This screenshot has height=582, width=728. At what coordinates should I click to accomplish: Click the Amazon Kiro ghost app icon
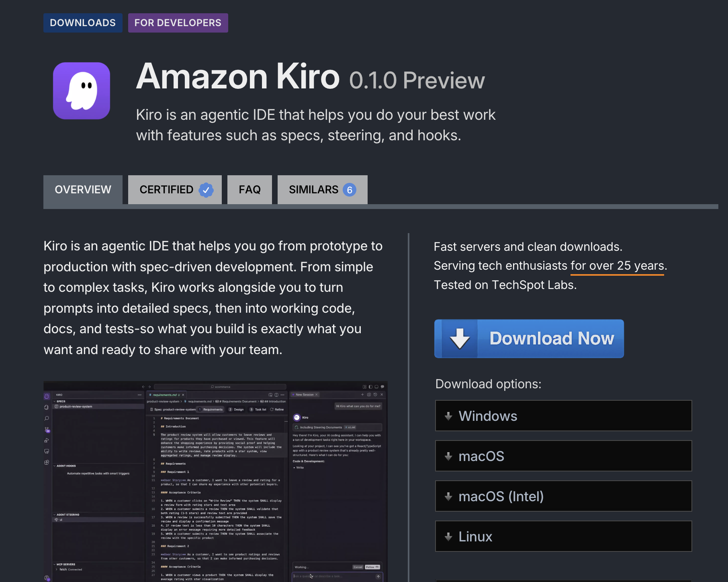tap(82, 91)
